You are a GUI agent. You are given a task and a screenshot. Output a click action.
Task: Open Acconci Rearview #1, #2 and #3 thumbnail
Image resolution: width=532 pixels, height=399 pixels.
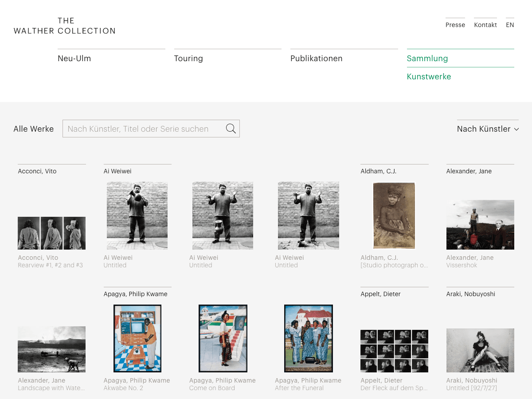click(x=51, y=233)
